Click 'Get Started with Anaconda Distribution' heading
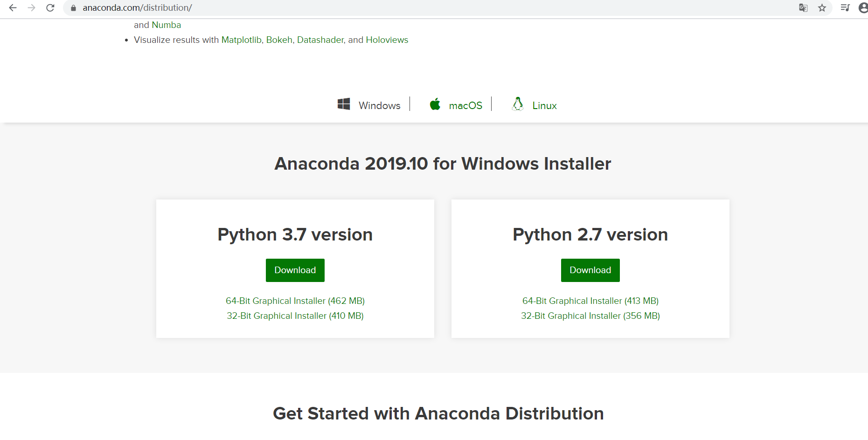The height and width of the screenshot is (440, 868). (x=438, y=413)
